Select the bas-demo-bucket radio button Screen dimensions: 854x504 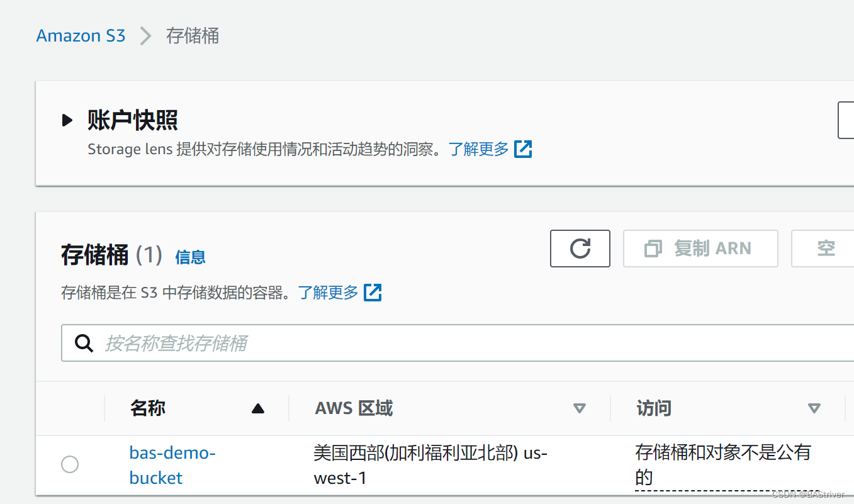[x=70, y=464]
